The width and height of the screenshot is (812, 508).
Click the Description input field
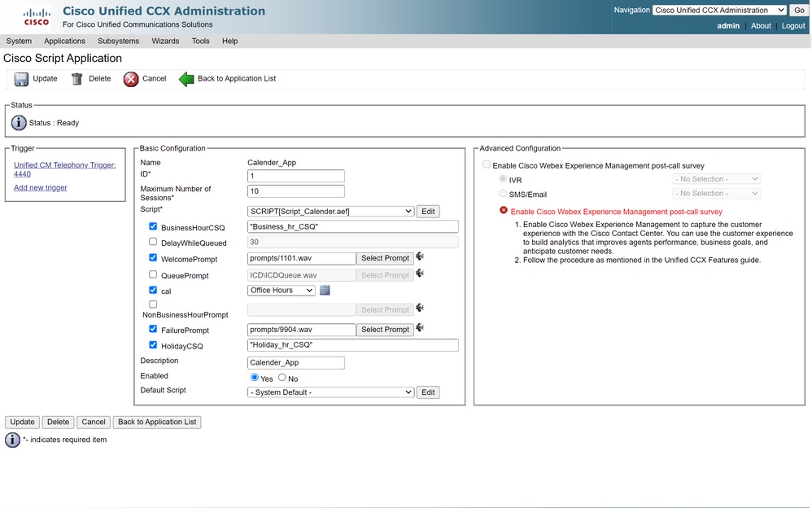click(x=295, y=363)
